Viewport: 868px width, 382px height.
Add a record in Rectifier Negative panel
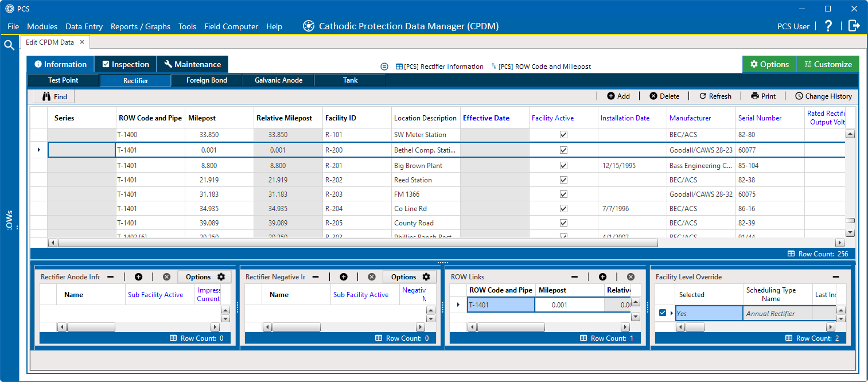point(344,276)
